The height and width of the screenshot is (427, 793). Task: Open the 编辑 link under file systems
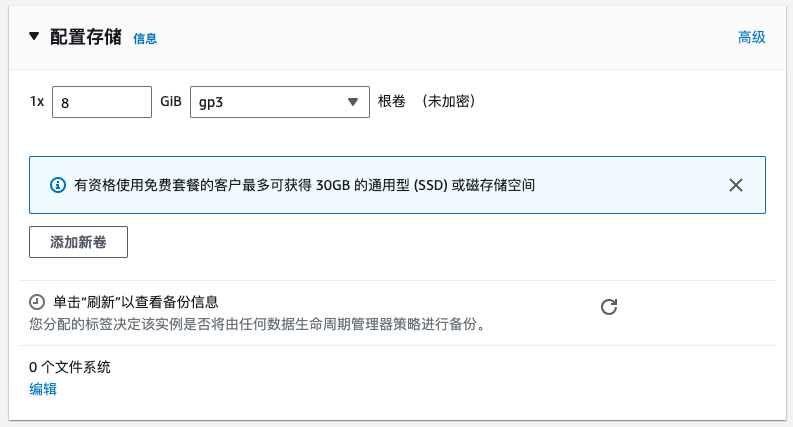(43, 389)
